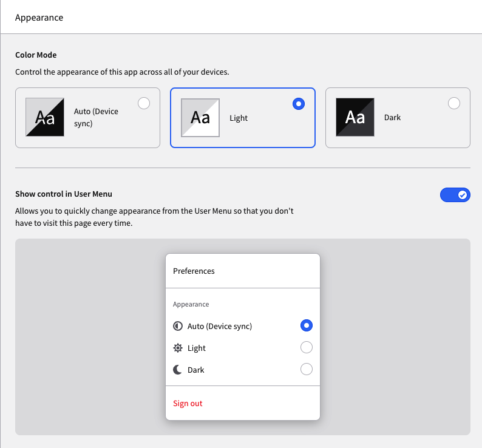Select the Dark radio in preview menu
This screenshot has height=448, width=482.
coord(307,369)
